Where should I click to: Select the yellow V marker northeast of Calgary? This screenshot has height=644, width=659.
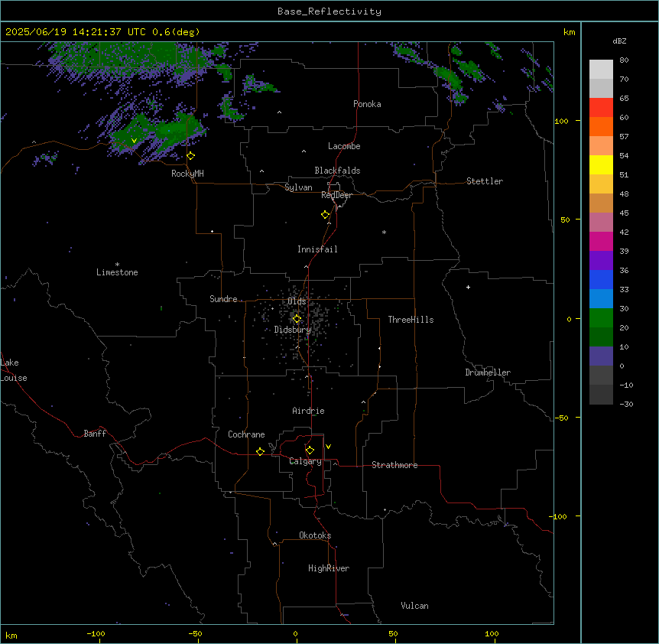pyautogui.click(x=328, y=447)
